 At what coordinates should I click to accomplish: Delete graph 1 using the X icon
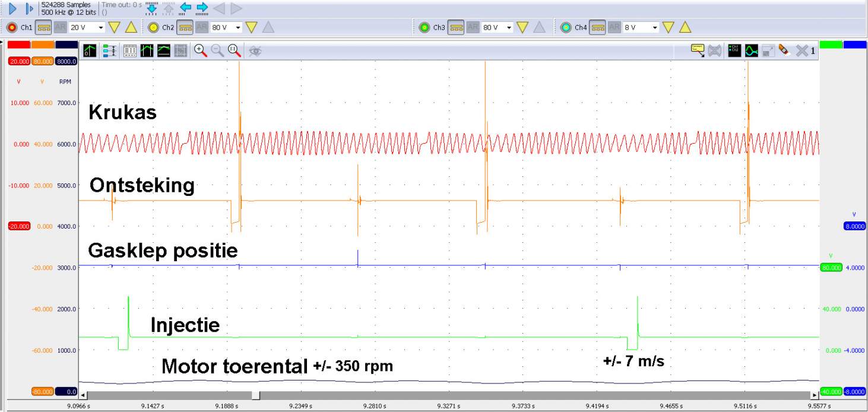point(803,51)
